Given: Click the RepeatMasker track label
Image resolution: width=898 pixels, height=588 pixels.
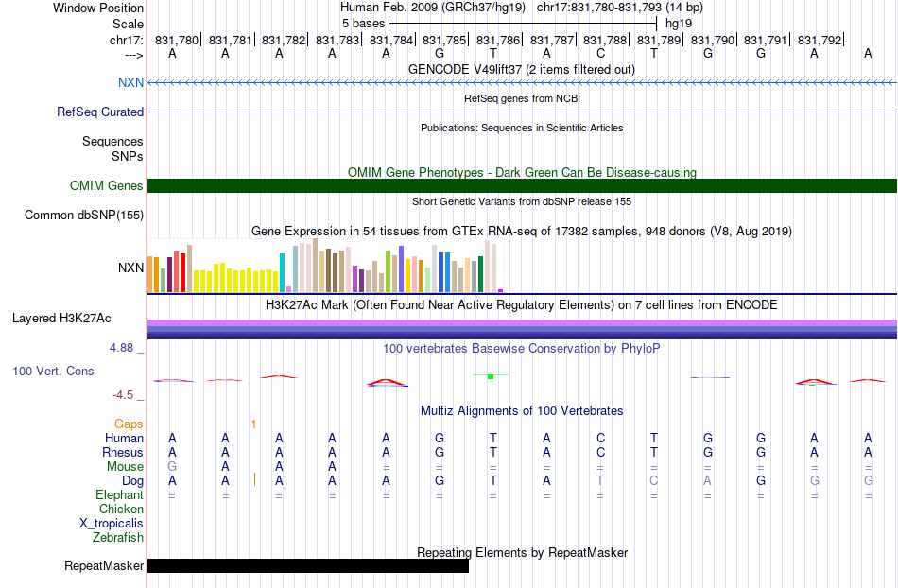Looking at the screenshot, I should click(104, 565).
